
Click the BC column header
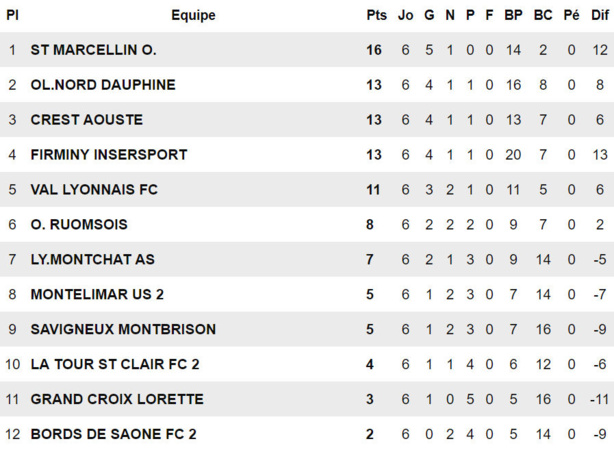pyautogui.click(x=543, y=15)
